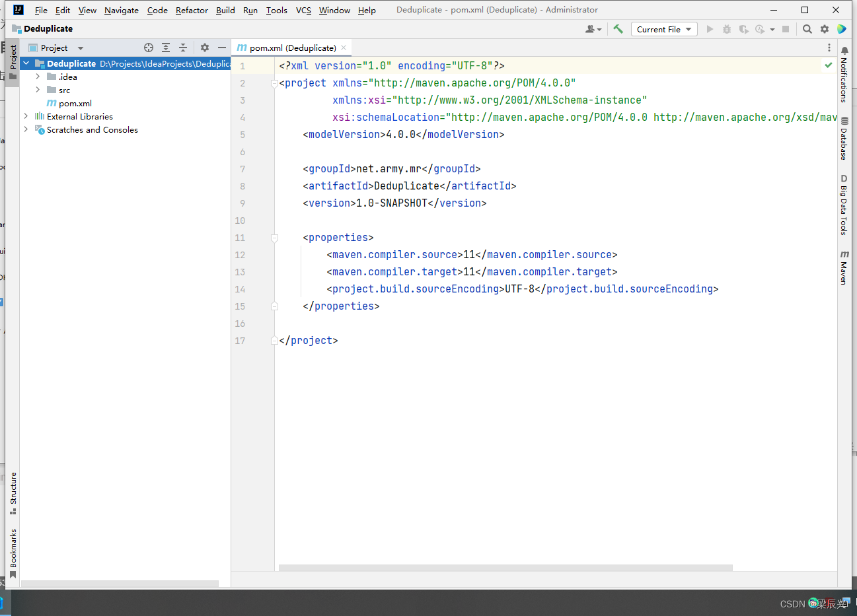
Task: Open Search Everywhere magnifier icon
Action: coord(807,29)
